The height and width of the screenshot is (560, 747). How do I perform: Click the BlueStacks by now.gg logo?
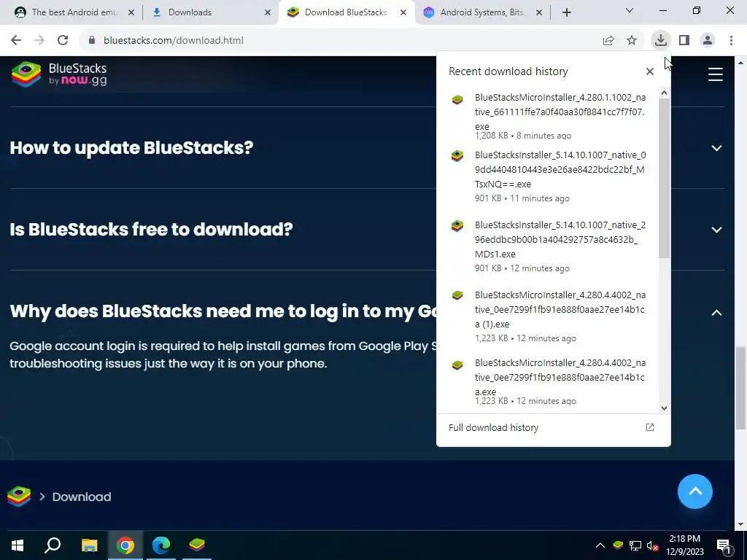[x=59, y=74]
